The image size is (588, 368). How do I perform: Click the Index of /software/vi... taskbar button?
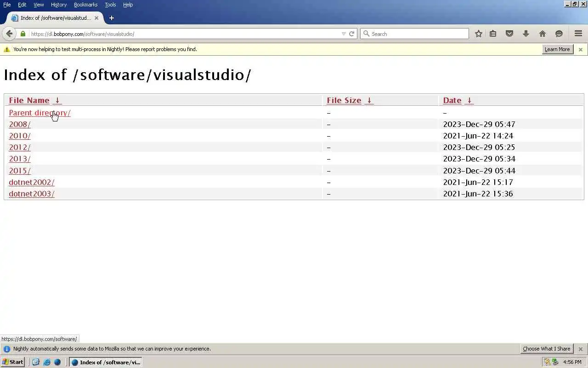pos(106,362)
